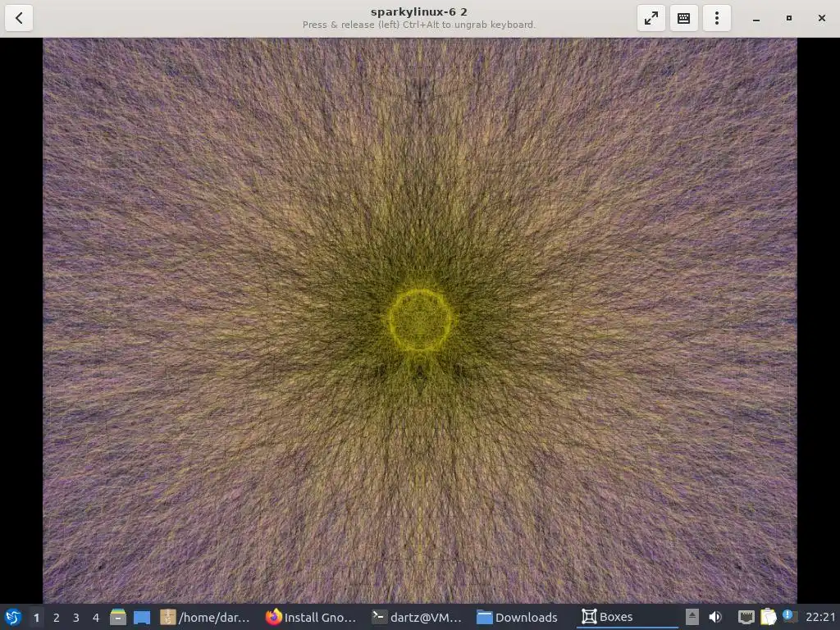This screenshot has width=840, height=630.
Task: Open the keyboard shortcuts sender menu
Action: click(683, 18)
